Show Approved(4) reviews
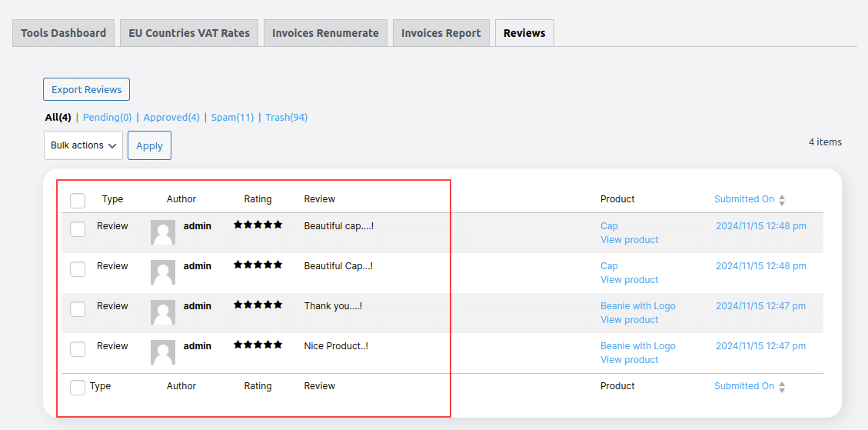Screen dimensions: 868x430 pyautogui.click(x=171, y=118)
